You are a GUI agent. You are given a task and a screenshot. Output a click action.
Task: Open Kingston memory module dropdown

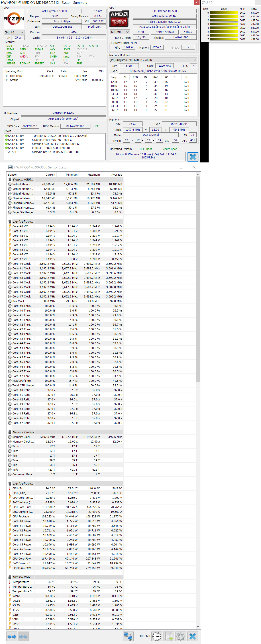pos(153,60)
